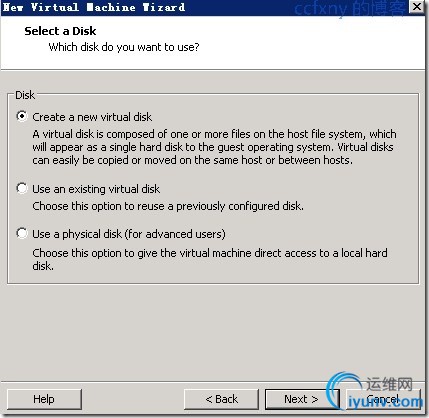429x418 pixels.
Task: Click the "reuse a previously configured disk" description
Action: tap(168, 206)
